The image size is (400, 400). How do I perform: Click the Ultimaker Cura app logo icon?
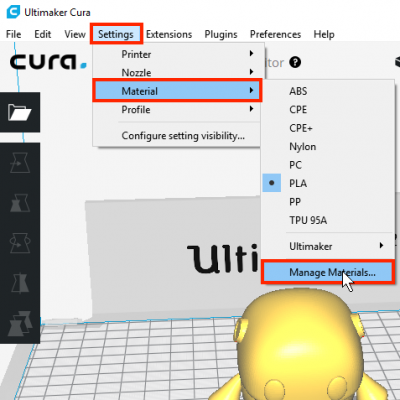13,12
